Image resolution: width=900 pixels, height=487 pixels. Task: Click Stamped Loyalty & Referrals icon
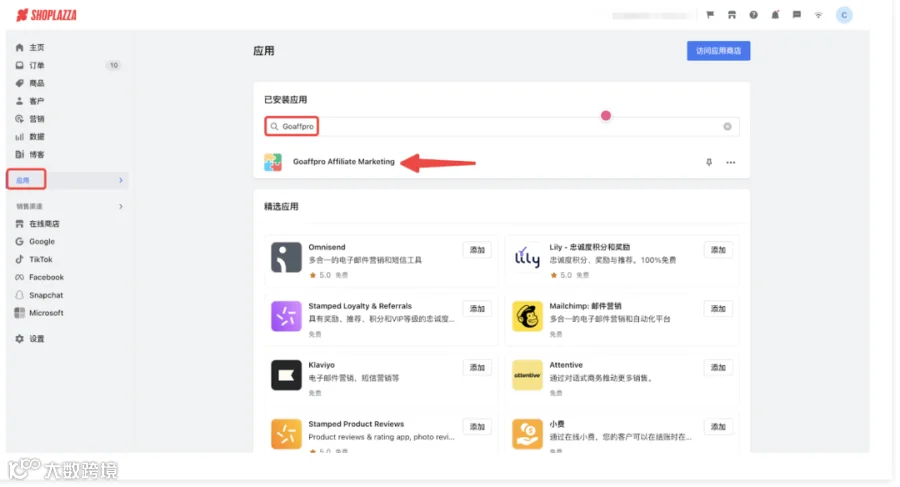point(286,316)
